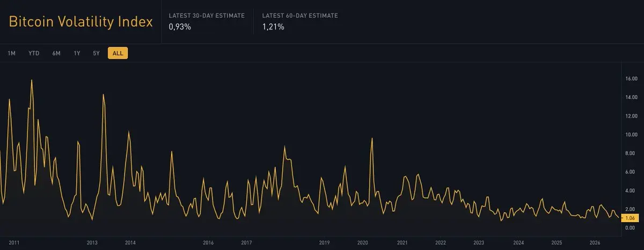Click the Latest 30-Day Estimate label
The width and height of the screenshot is (644, 250).
coord(207,16)
